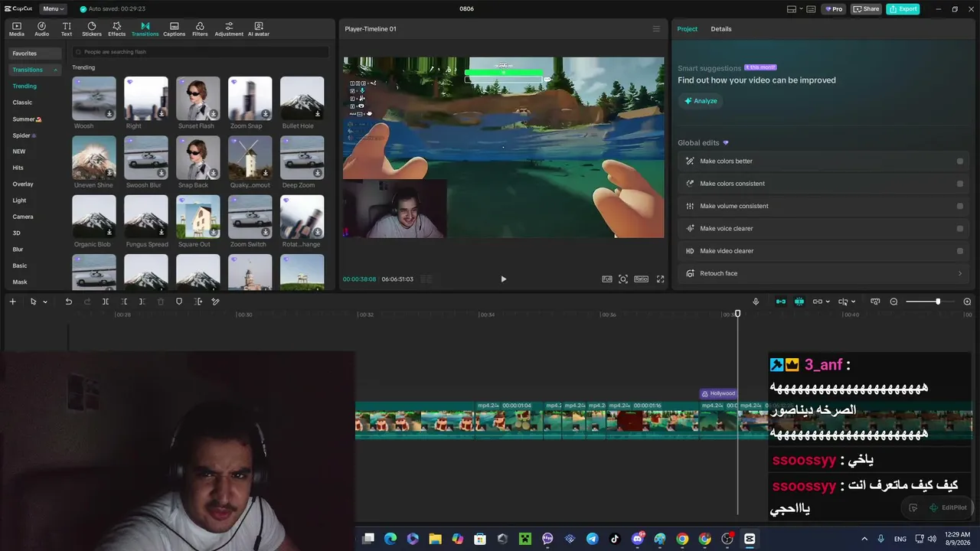980x551 pixels.
Task: Open the preview-axis options dropdown arrow
Action: point(853,302)
